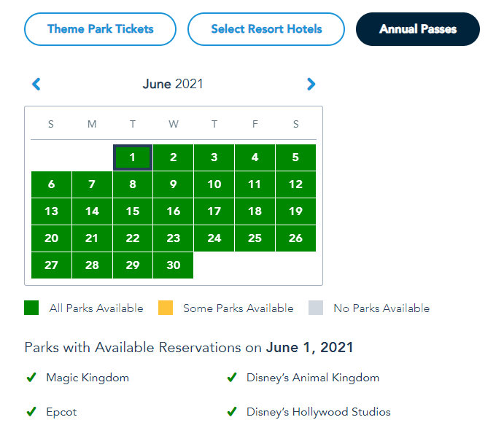This screenshot has width=504, height=436.
Task: Choose Saturday June 5 date
Action: pos(295,157)
